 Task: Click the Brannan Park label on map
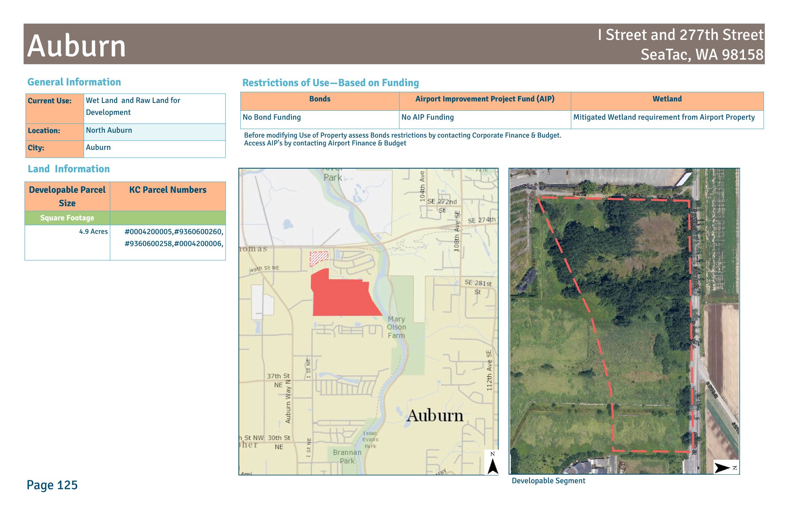click(x=347, y=456)
